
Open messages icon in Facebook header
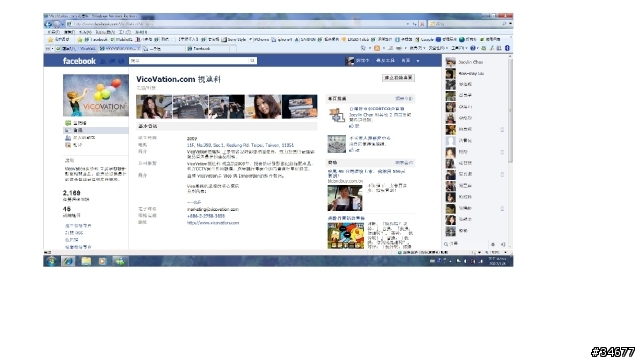[112, 61]
